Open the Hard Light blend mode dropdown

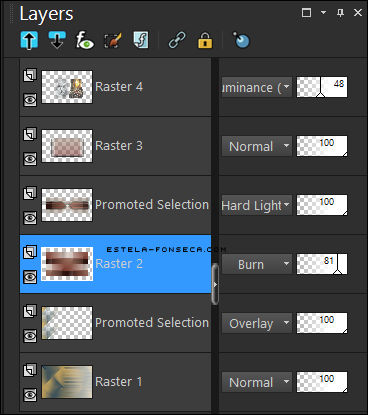pos(257,205)
